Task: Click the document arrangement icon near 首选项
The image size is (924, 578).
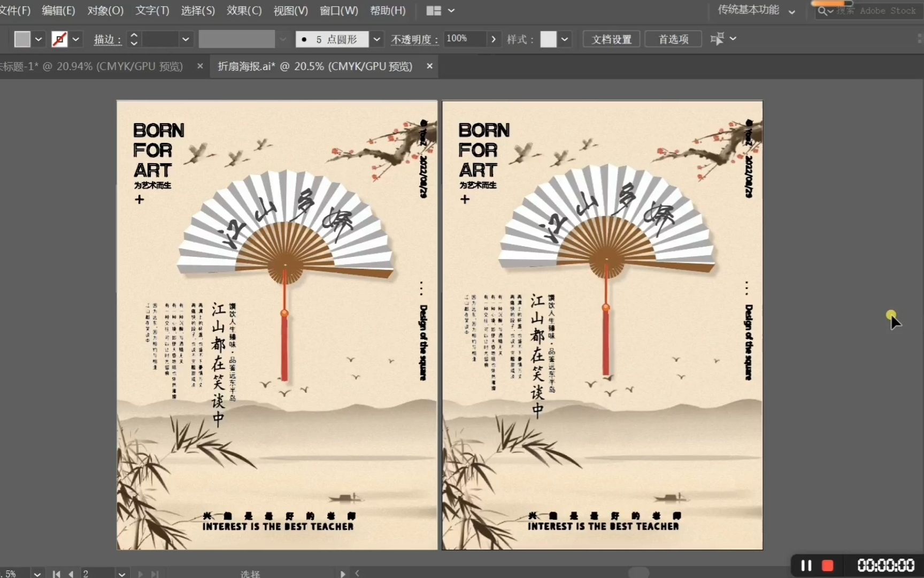Action: 719,39
